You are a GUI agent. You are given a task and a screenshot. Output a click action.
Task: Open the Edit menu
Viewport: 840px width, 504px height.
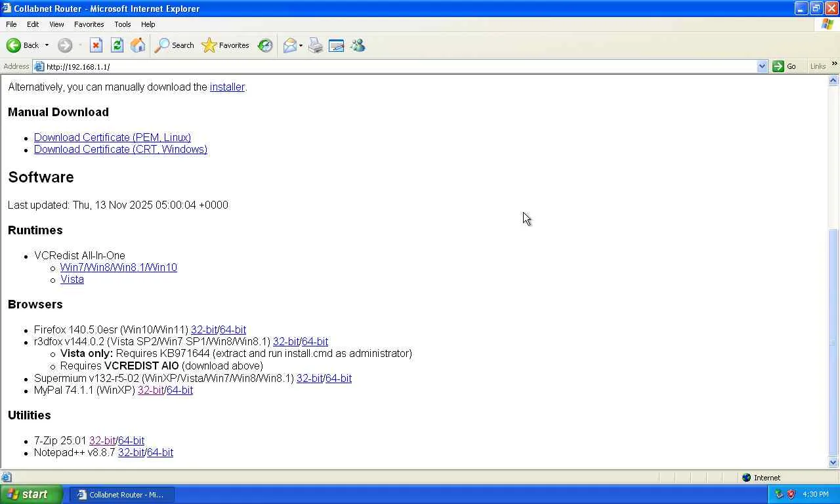tap(33, 24)
